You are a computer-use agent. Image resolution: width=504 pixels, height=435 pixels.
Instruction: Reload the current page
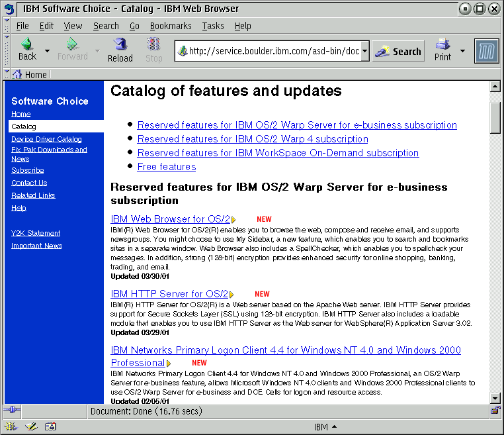[120, 50]
